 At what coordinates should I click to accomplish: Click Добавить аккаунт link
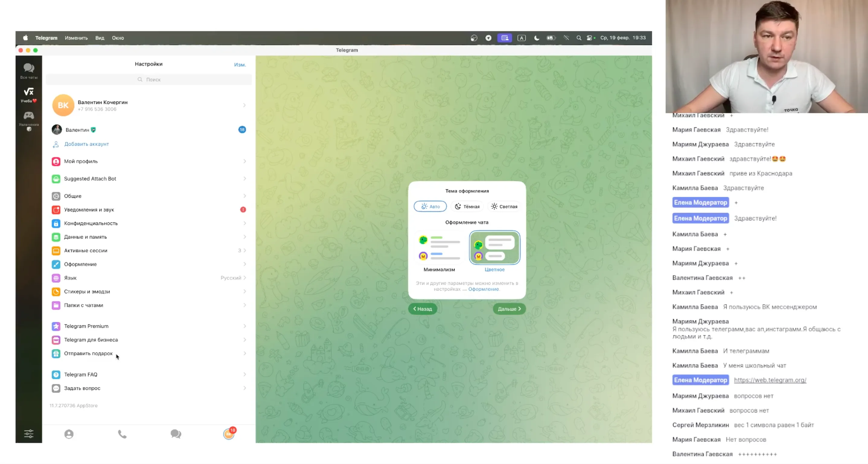point(86,144)
